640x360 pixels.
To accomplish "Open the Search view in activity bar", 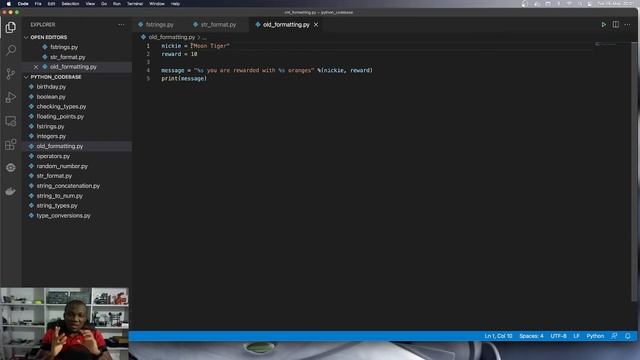I will pyautogui.click(x=11, y=50).
